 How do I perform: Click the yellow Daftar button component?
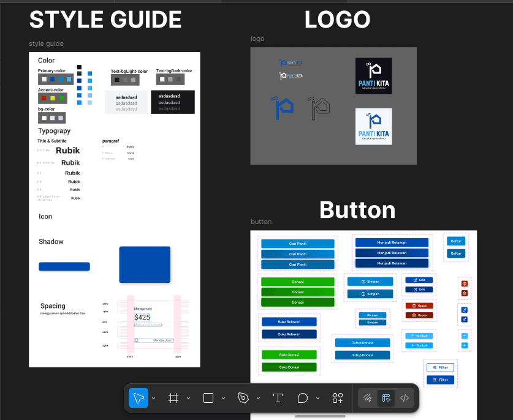tap(455, 241)
